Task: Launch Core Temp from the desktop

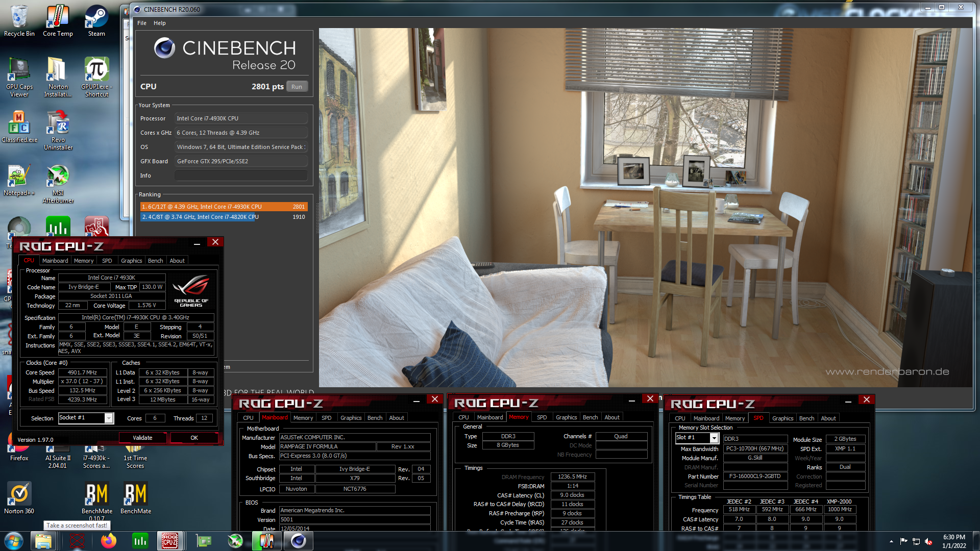Action: point(58,21)
